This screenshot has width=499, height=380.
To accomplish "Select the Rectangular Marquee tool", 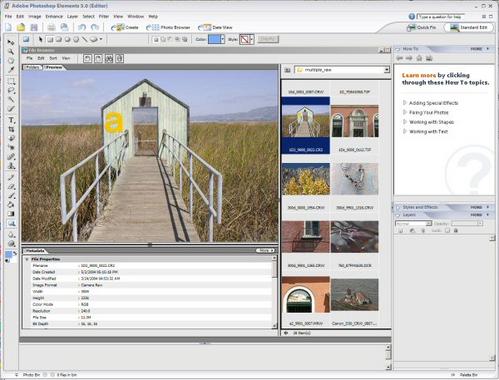I will (x=11, y=82).
